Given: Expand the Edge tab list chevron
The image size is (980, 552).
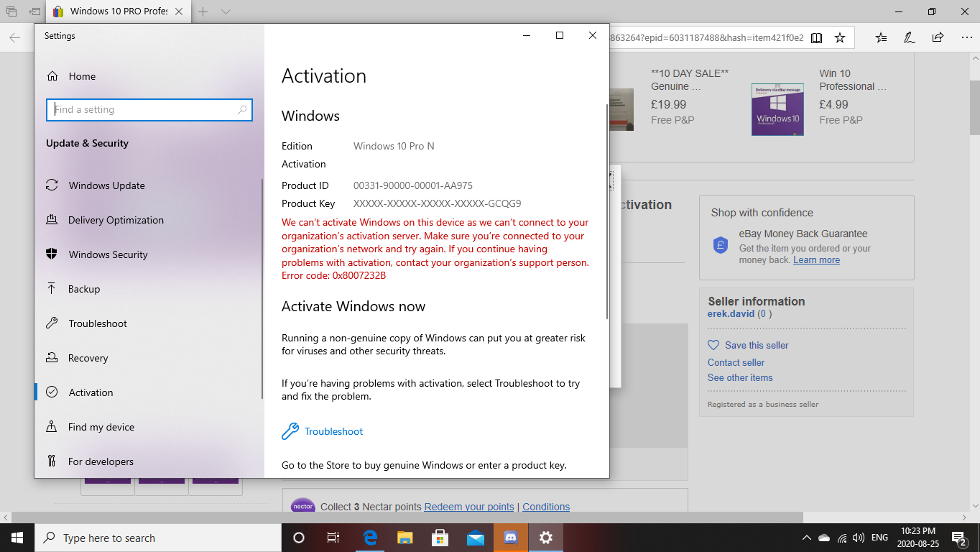Looking at the screenshot, I should [226, 11].
